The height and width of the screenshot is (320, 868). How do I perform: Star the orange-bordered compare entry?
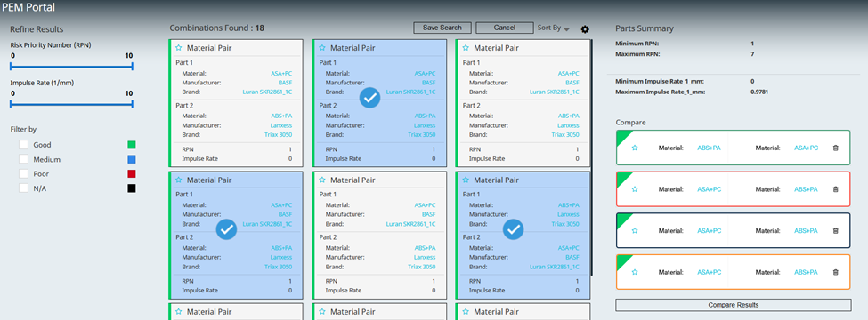(635, 272)
